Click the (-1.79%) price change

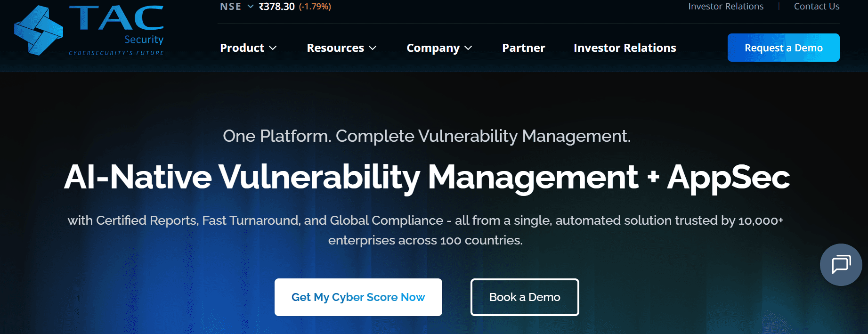(x=315, y=7)
